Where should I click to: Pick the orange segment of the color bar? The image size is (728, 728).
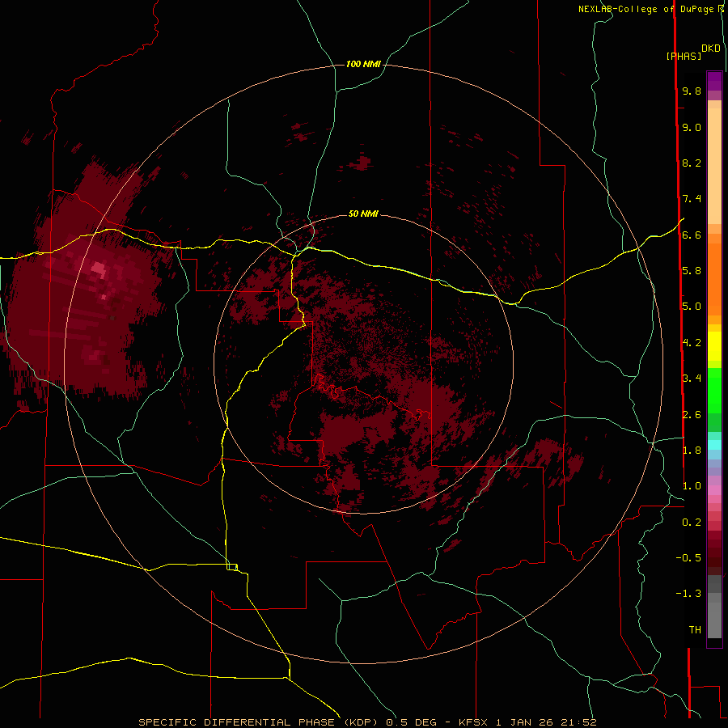point(714,280)
